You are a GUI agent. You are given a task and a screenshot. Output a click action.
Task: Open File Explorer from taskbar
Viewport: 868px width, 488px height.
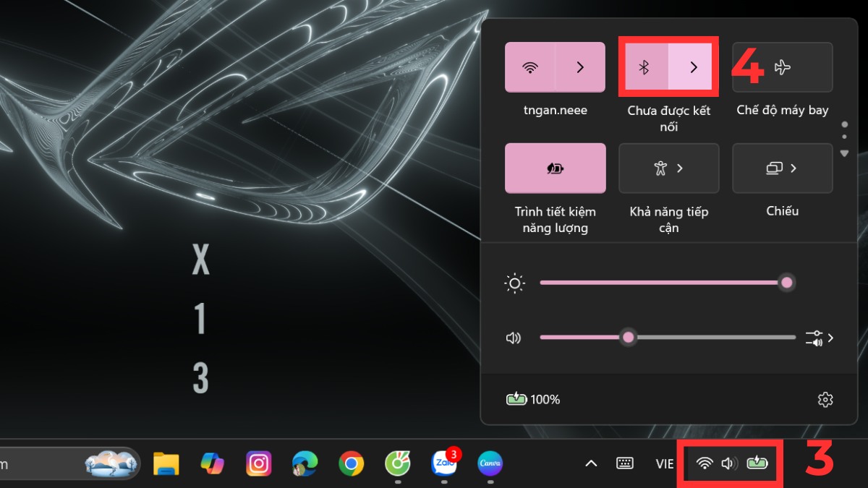coord(166,463)
